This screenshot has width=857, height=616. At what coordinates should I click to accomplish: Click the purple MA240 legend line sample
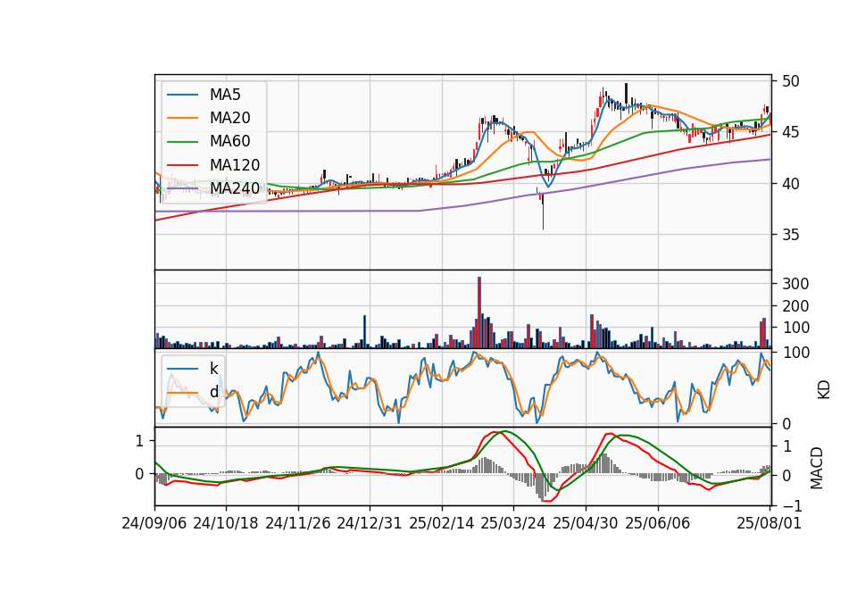(x=182, y=189)
